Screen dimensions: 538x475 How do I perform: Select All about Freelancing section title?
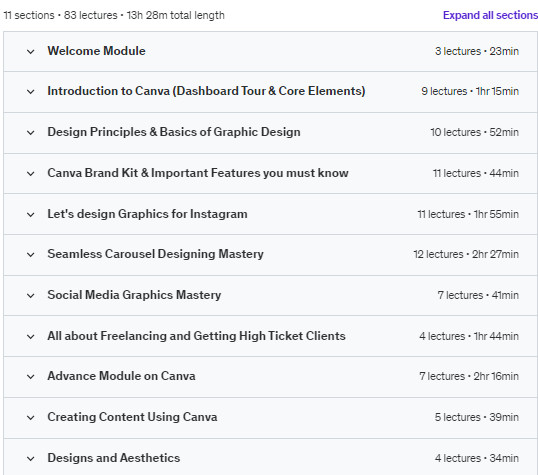(197, 336)
